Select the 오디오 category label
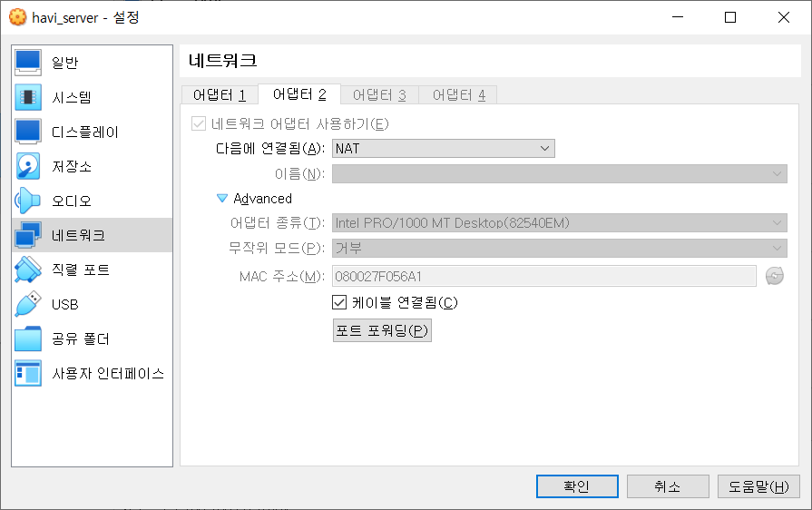The image size is (812, 510). coord(72,201)
